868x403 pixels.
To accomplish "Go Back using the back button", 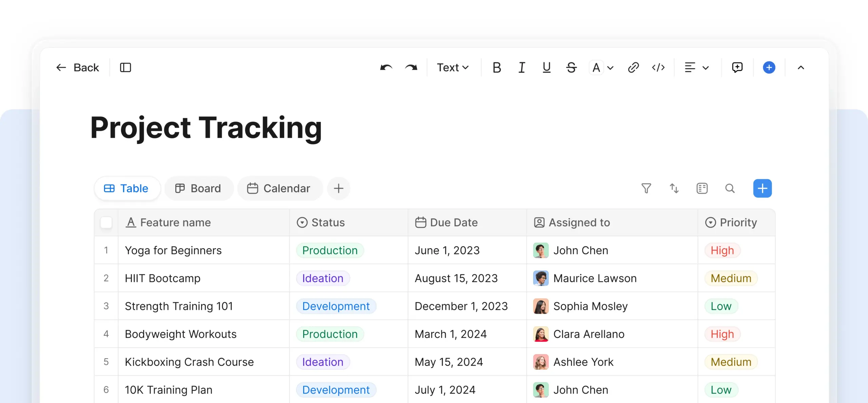I will (x=78, y=67).
